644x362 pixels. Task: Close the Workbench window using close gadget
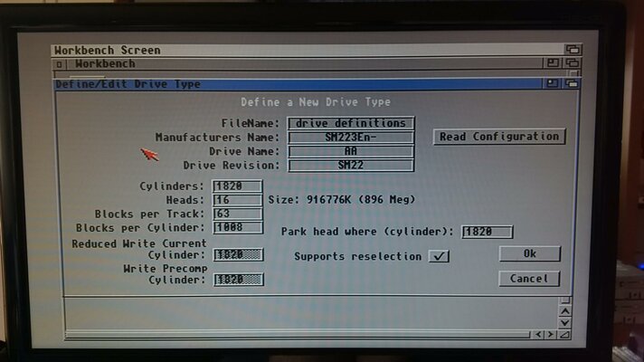[x=60, y=64]
